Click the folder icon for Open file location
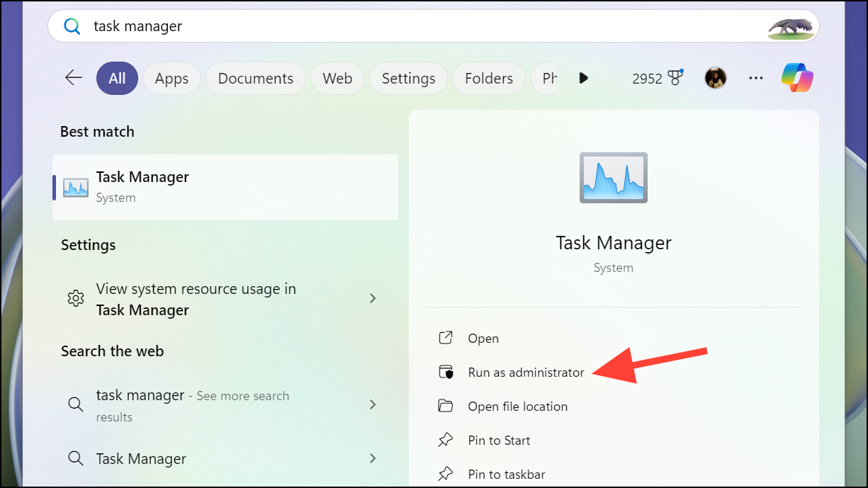Screen dimensions: 868x488 coord(446,406)
